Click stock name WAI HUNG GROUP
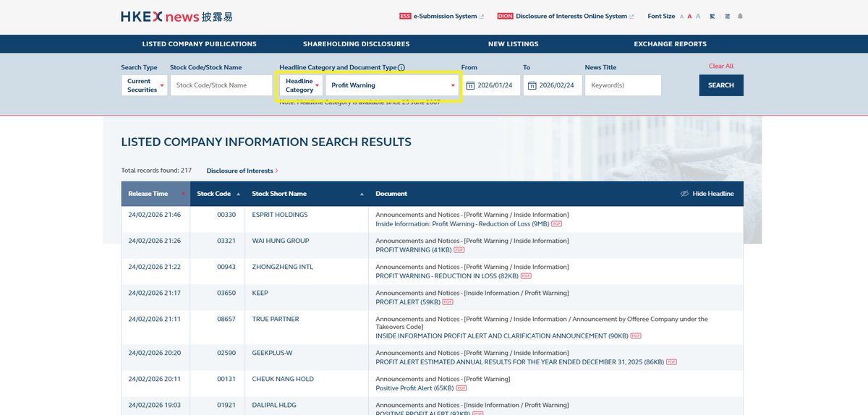The image size is (868, 415). tap(281, 241)
